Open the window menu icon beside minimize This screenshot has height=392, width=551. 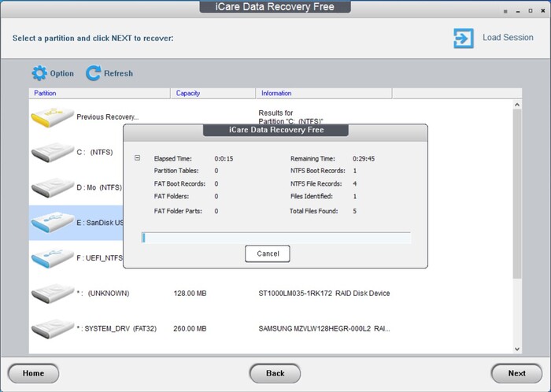click(x=505, y=11)
